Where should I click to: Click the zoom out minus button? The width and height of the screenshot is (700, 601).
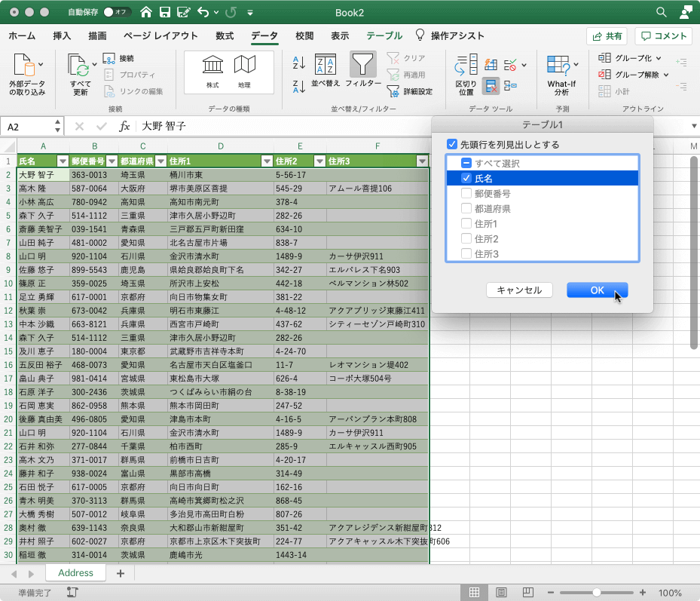click(551, 593)
